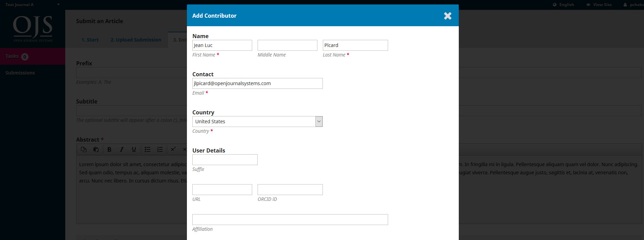Select the 3. Enter Metadata tab
Viewport: 644px width, 240px height.
pos(178,40)
